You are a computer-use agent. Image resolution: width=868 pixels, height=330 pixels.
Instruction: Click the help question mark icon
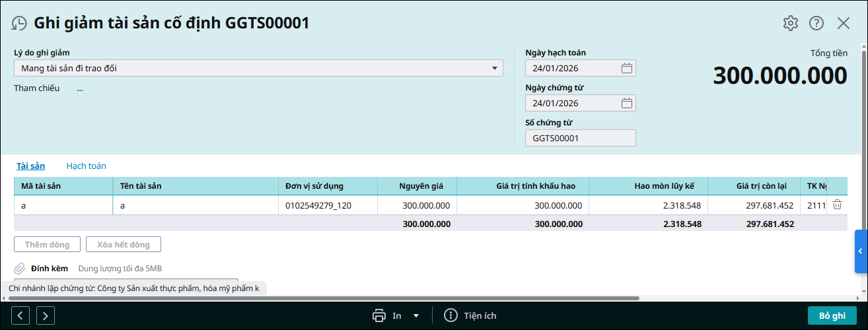tap(816, 23)
